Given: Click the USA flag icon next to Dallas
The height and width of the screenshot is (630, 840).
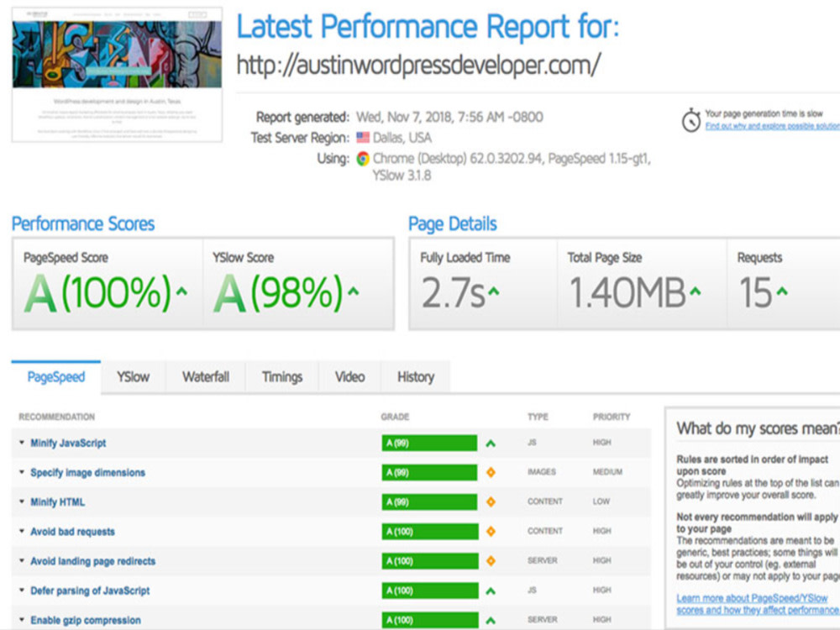Looking at the screenshot, I should [363, 138].
